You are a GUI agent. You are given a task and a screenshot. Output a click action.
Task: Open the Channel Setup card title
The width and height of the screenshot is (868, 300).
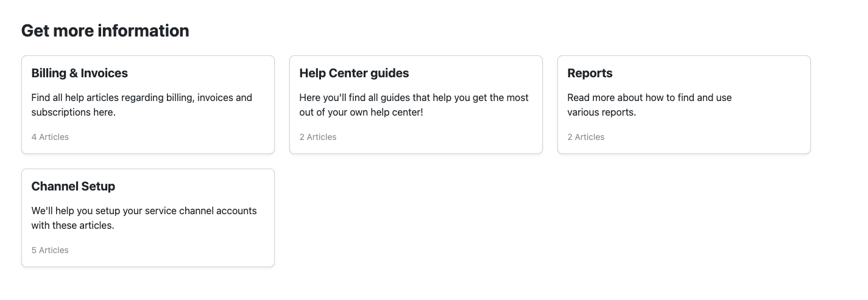73,186
